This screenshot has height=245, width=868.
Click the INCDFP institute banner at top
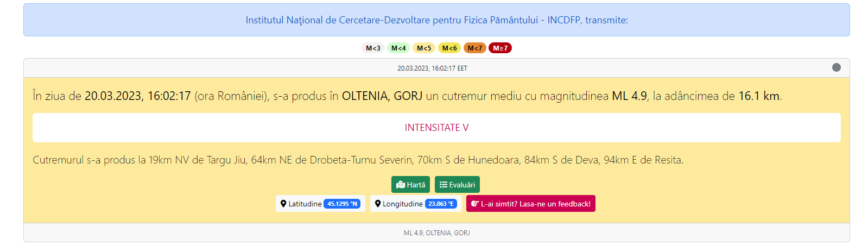[x=436, y=20]
